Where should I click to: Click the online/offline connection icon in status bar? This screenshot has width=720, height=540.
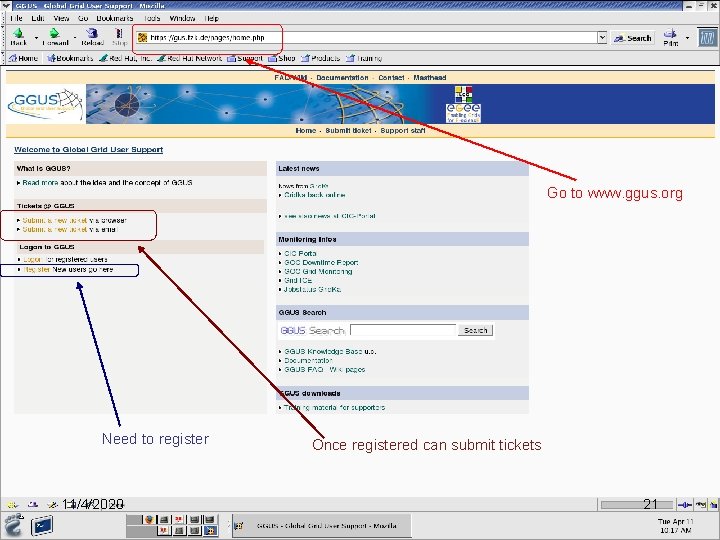pyautogui.click(x=685, y=505)
